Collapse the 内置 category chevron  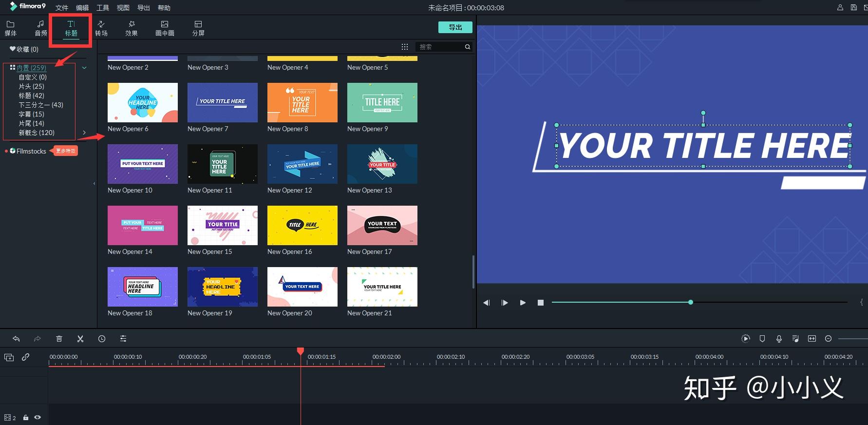(x=84, y=68)
